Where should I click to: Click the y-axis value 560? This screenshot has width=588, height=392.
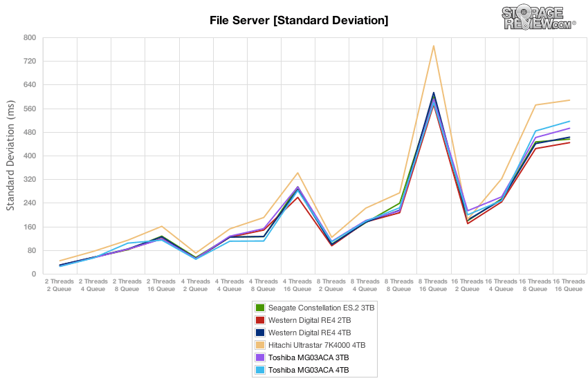coord(30,109)
